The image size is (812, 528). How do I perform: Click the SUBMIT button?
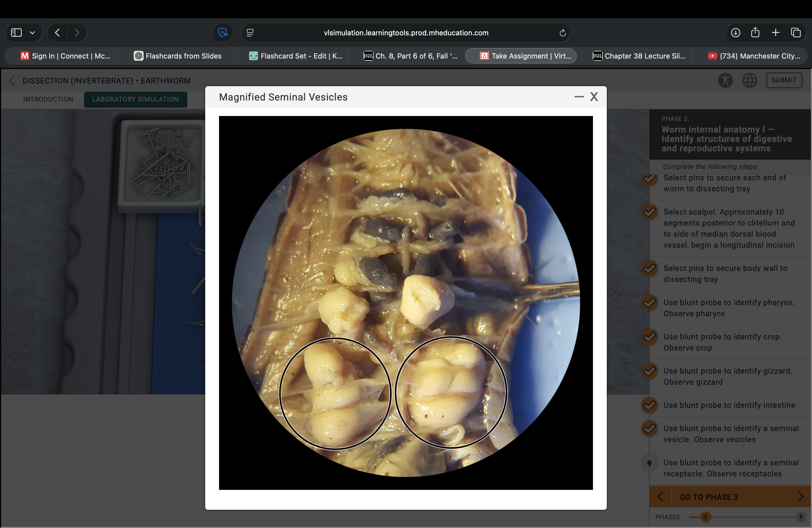784,80
